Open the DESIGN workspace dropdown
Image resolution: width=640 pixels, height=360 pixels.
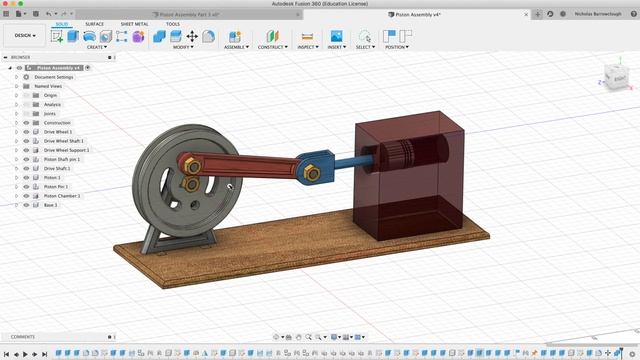click(24, 36)
